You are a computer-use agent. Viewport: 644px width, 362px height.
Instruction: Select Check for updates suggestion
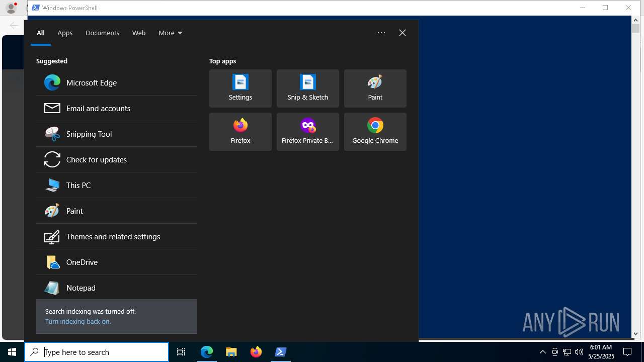click(x=117, y=159)
